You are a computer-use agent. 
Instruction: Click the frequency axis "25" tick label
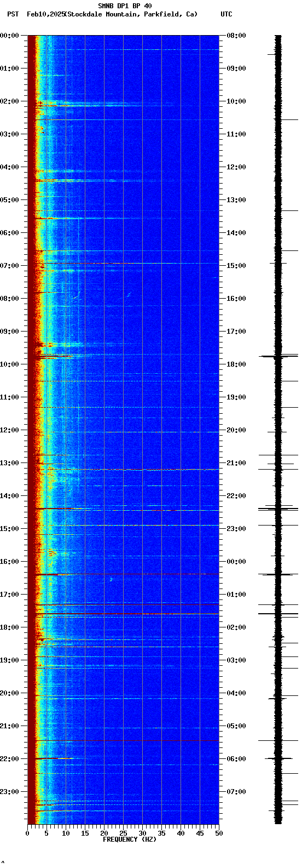(x=123, y=833)
